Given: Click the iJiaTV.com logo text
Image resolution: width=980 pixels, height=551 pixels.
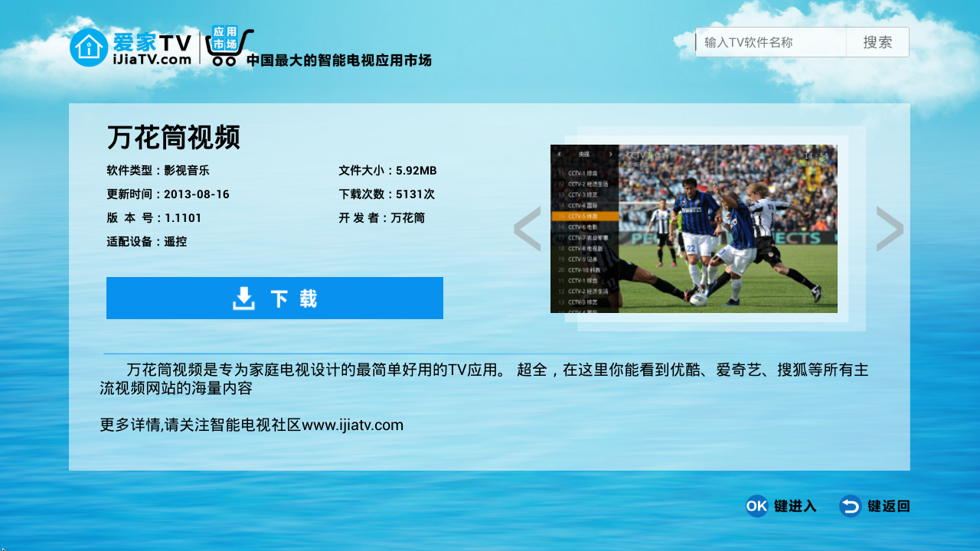Looking at the screenshot, I should (x=152, y=59).
